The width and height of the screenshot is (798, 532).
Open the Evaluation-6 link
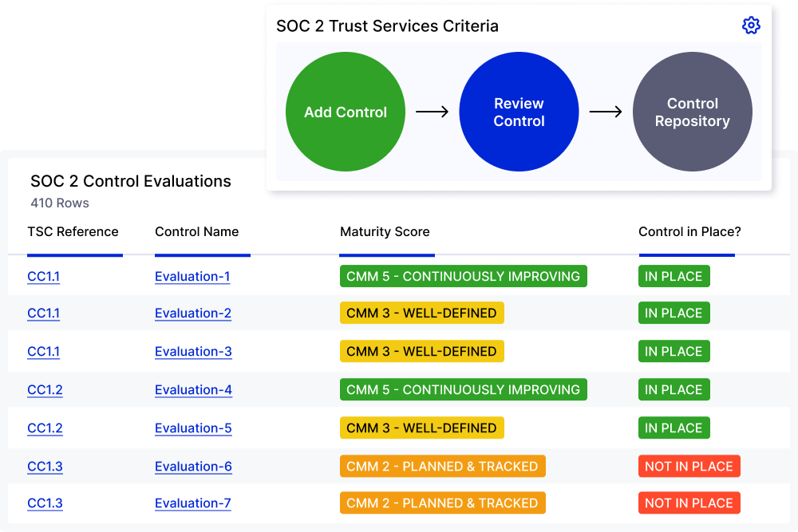(193, 467)
